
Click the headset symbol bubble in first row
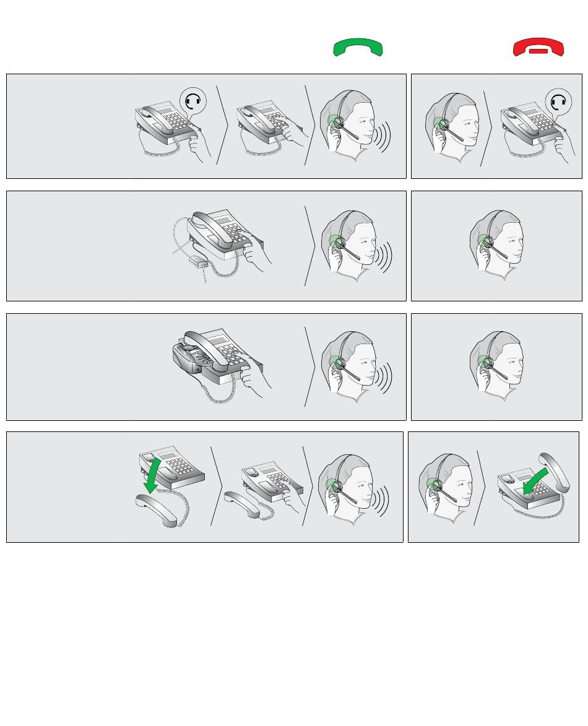coord(192,101)
